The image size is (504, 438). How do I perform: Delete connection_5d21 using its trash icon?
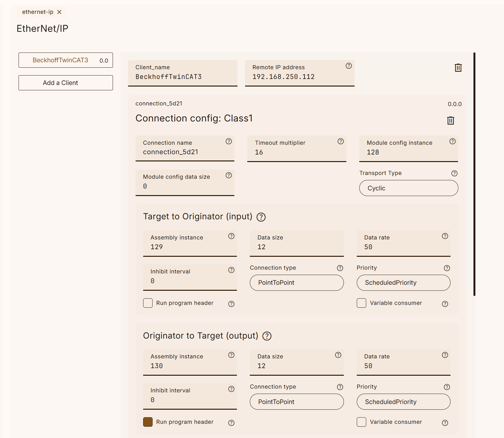(x=451, y=121)
